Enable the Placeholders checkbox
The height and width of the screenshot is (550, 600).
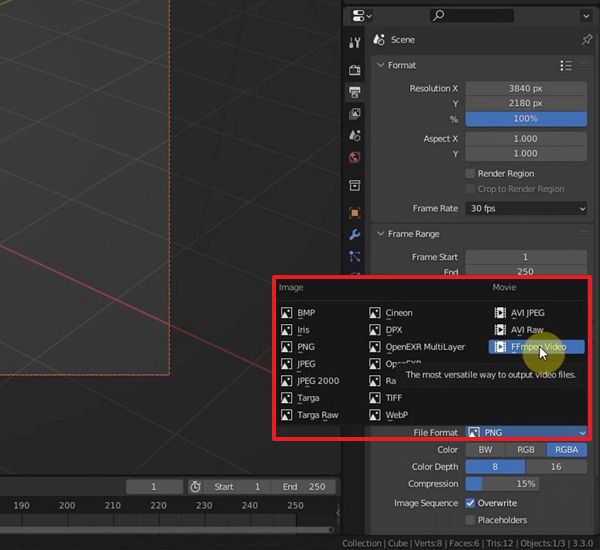470,520
